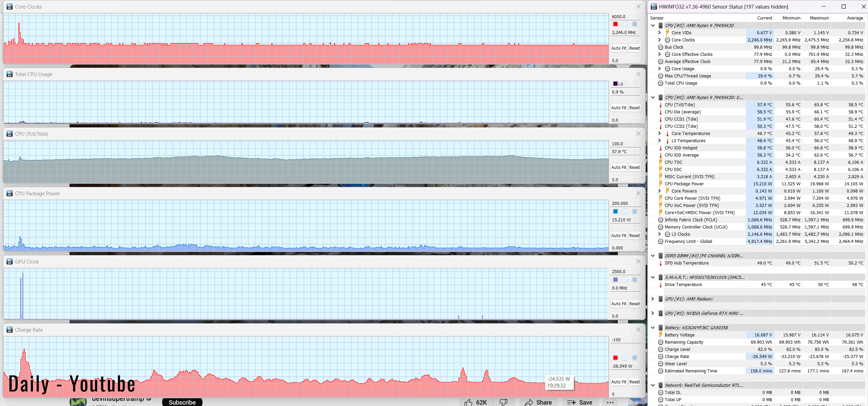Click circle icon next to Total DL row
The image size is (868, 406).
(661, 392)
